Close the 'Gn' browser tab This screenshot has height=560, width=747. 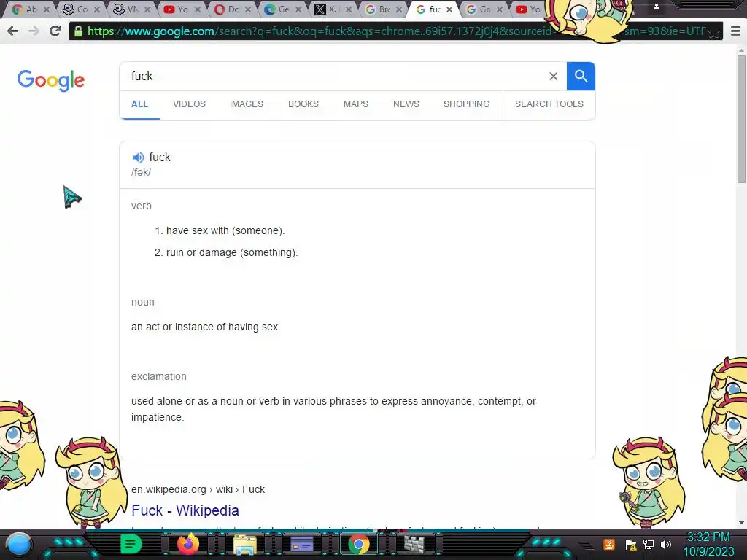point(500,9)
